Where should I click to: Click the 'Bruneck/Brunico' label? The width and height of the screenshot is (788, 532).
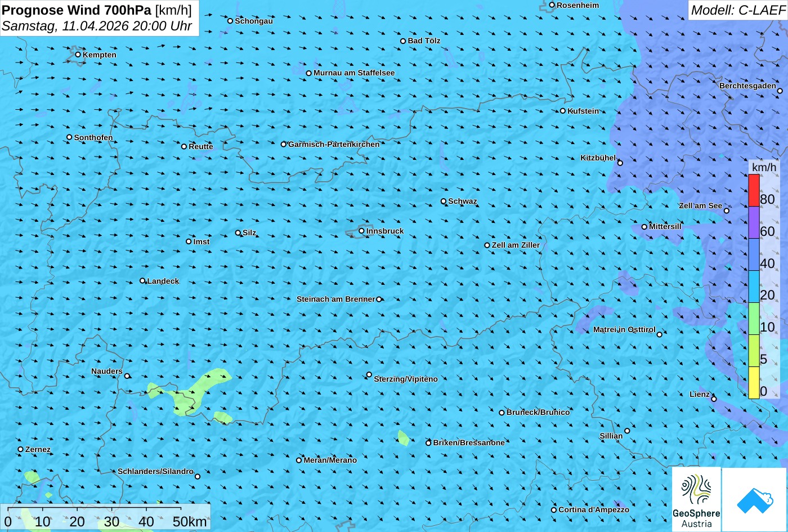[538, 412]
